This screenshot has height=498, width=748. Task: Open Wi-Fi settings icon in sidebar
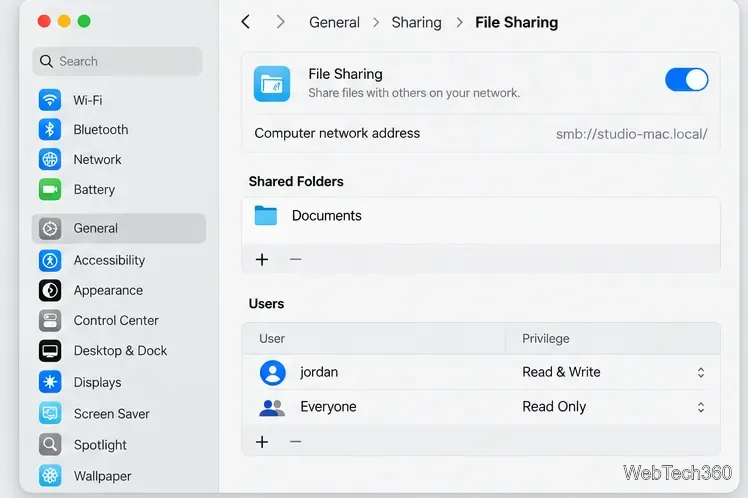(50, 100)
